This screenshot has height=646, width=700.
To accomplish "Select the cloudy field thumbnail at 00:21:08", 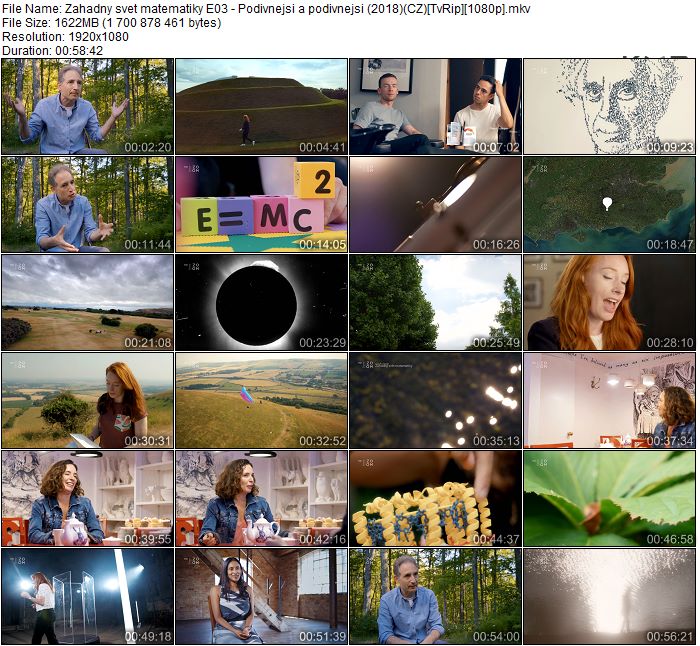I will [x=87, y=302].
